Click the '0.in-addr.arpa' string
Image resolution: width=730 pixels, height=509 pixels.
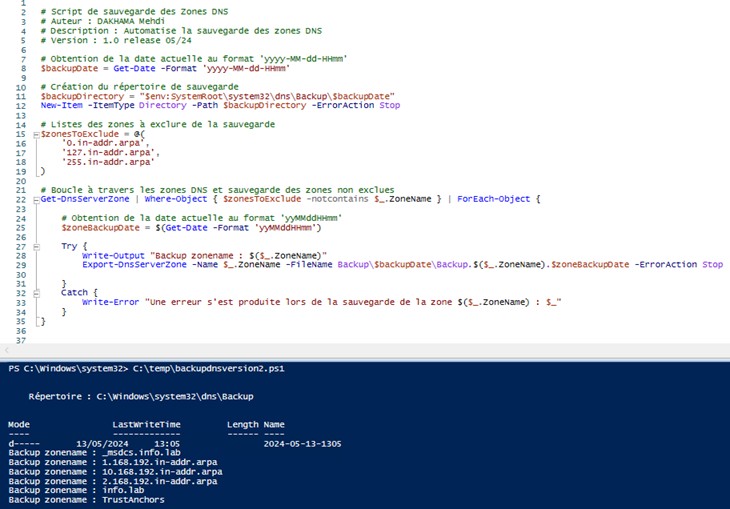pos(105,143)
